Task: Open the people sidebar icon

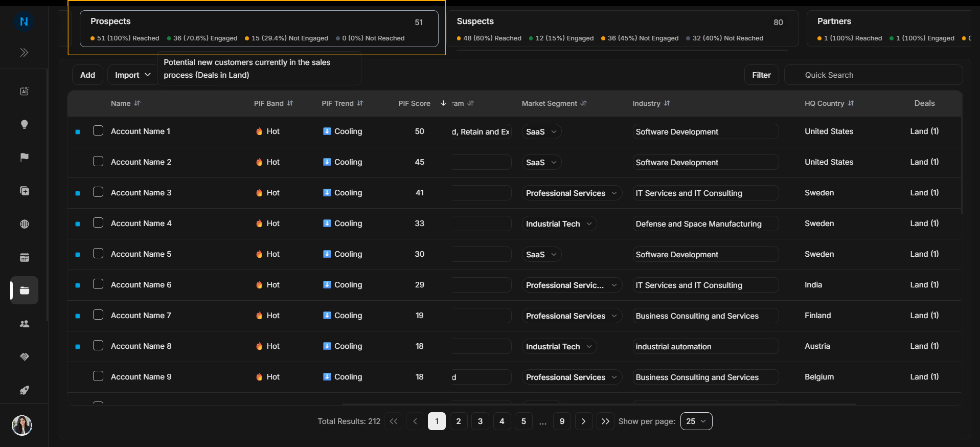Action: [x=24, y=324]
